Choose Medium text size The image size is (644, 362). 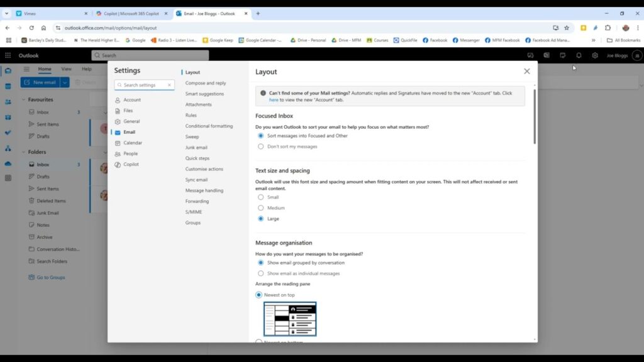click(x=261, y=208)
